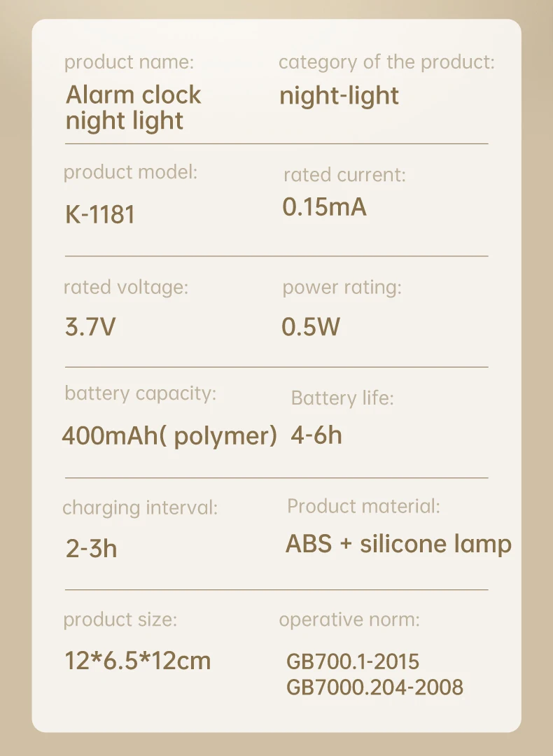
Task: Click the 0.5W power rating value
Action: [311, 327]
